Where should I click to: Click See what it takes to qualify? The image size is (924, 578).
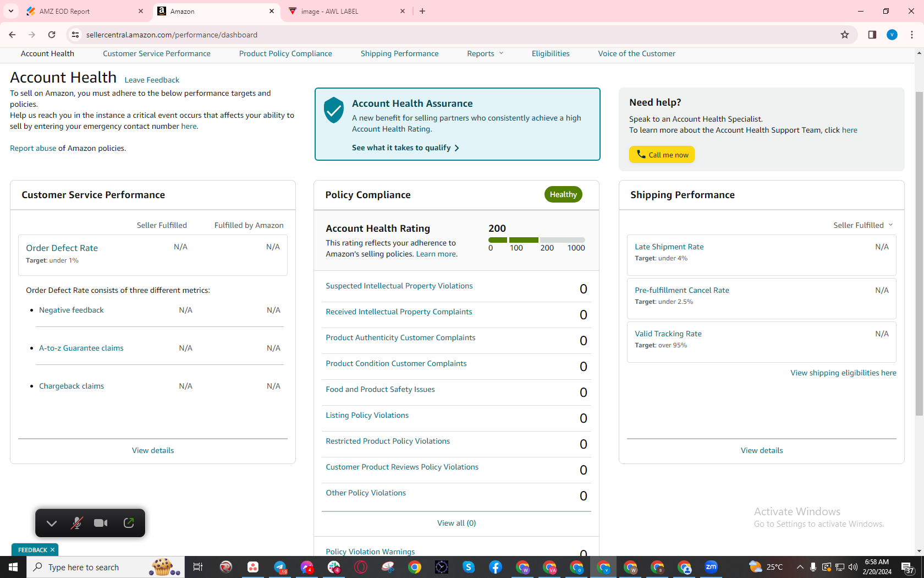coord(405,148)
